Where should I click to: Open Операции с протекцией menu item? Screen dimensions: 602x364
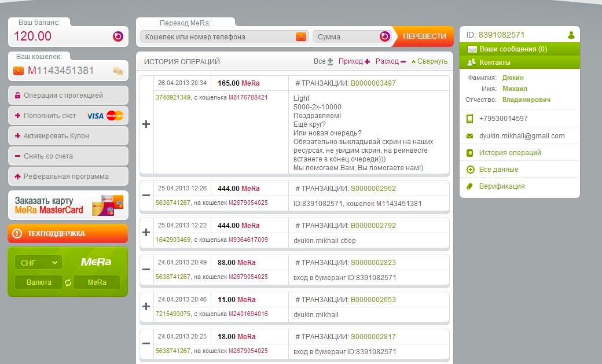[x=68, y=95]
